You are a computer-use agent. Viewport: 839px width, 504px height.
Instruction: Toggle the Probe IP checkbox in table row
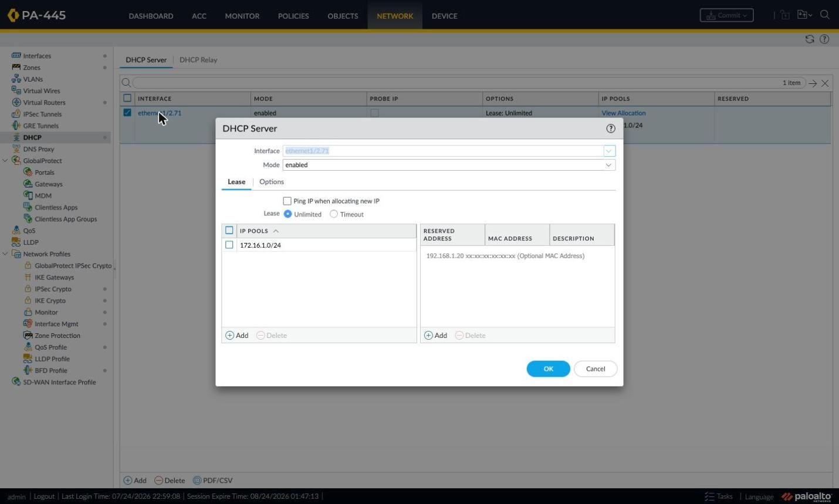374,113
